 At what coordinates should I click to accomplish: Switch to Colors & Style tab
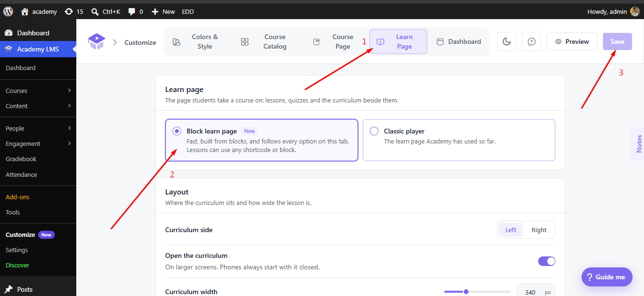(196, 41)
